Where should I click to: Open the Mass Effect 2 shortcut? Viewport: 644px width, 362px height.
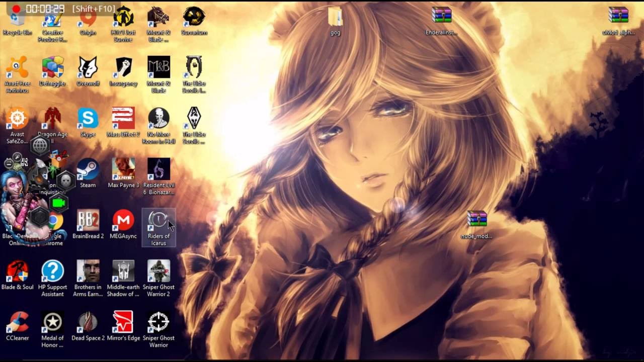(x=123, y=123)
